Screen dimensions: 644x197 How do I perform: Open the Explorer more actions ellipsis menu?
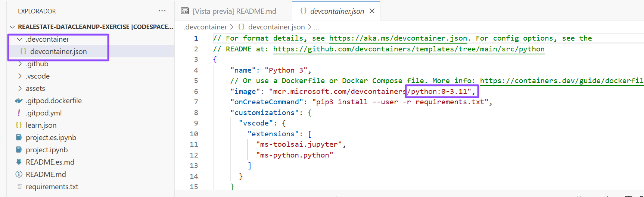point(162,11)
